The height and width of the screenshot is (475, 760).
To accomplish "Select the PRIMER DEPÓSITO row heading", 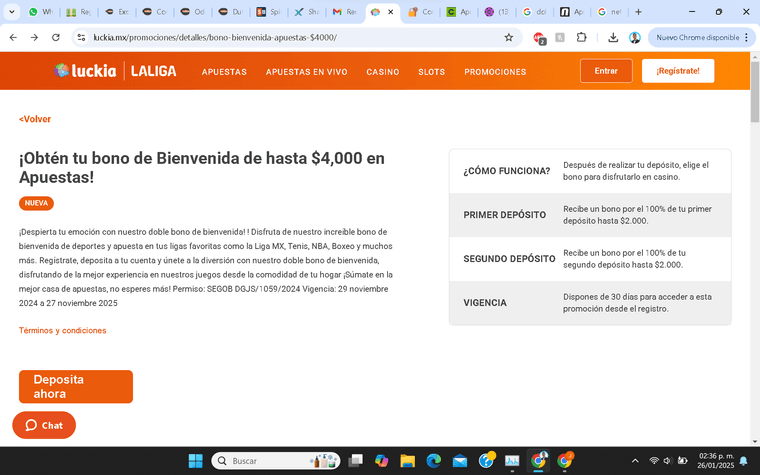I will [x=505, y=215].
